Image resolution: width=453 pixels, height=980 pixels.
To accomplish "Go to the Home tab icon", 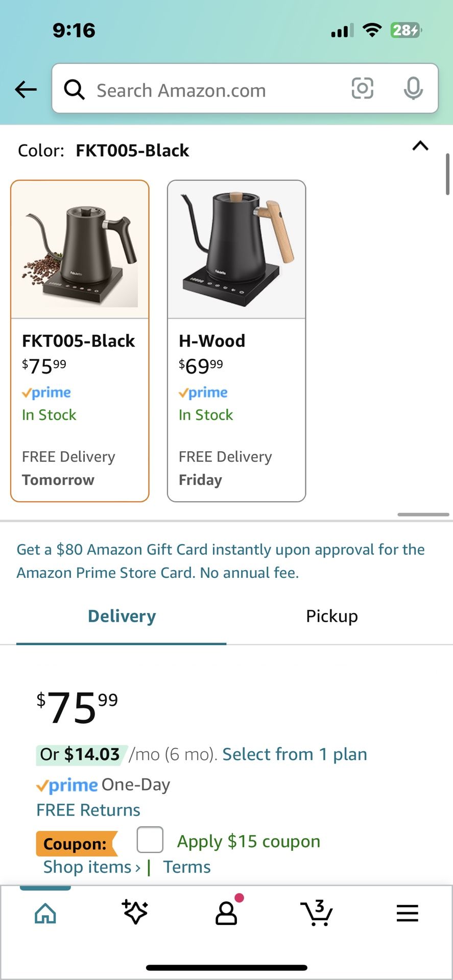I will [45, 913].
